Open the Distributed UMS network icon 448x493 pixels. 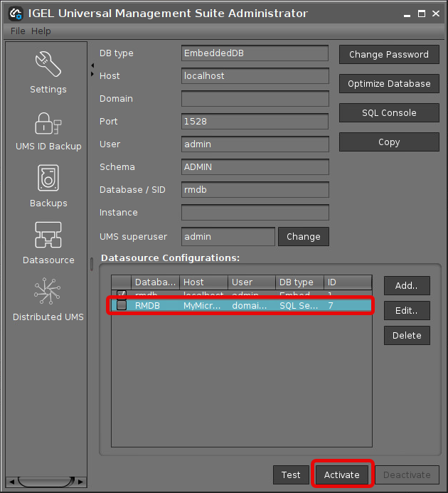click(x=48, y=293)
